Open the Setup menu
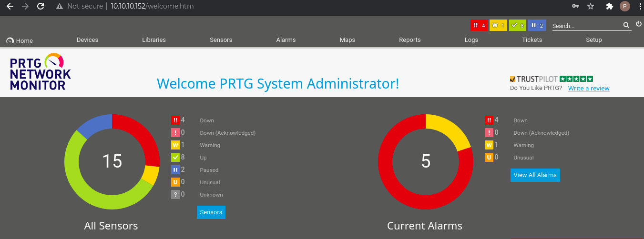The image size is (644, 239). (594, 40)
